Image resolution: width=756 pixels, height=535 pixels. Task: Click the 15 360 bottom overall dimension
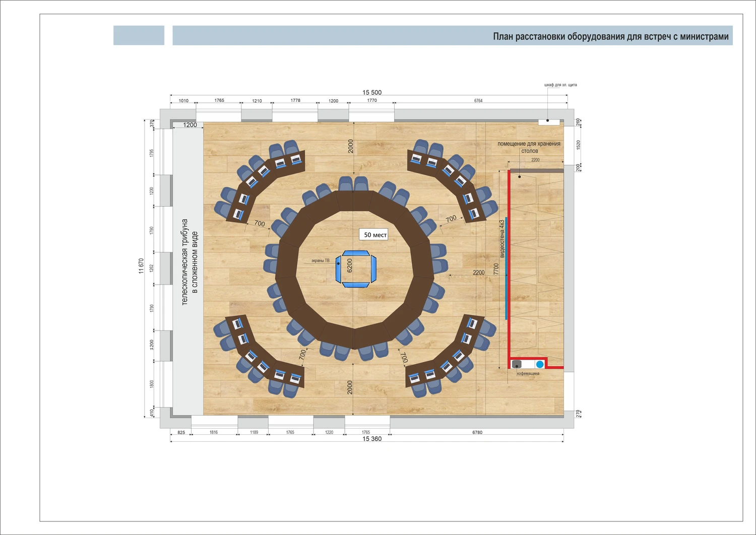pyautogui.click(x=372, y=439)
